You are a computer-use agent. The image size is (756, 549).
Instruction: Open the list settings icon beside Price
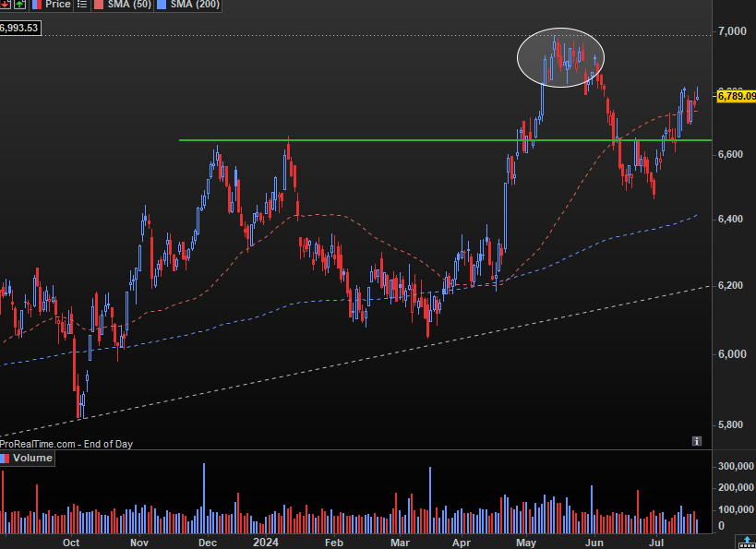tap(82, 5)
